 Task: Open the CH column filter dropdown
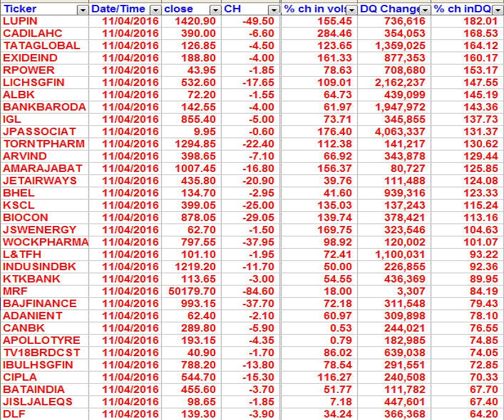click(274, 10)
